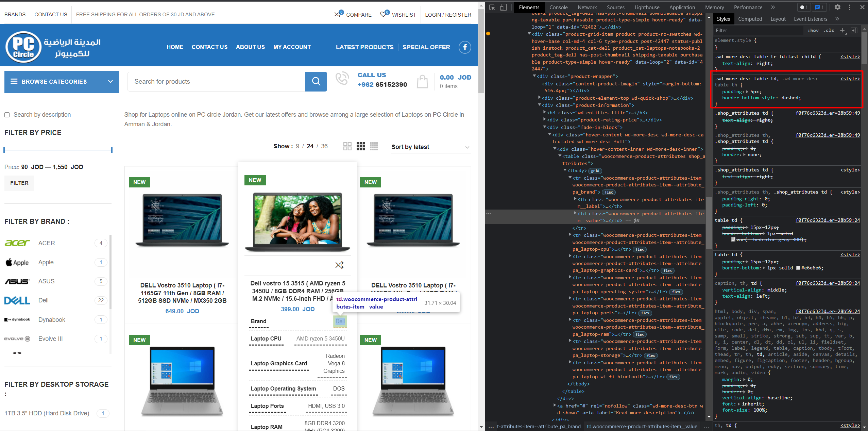The image size is (868, 431).
Task: Open DevTools settings gear
Action: pos(837,7)
